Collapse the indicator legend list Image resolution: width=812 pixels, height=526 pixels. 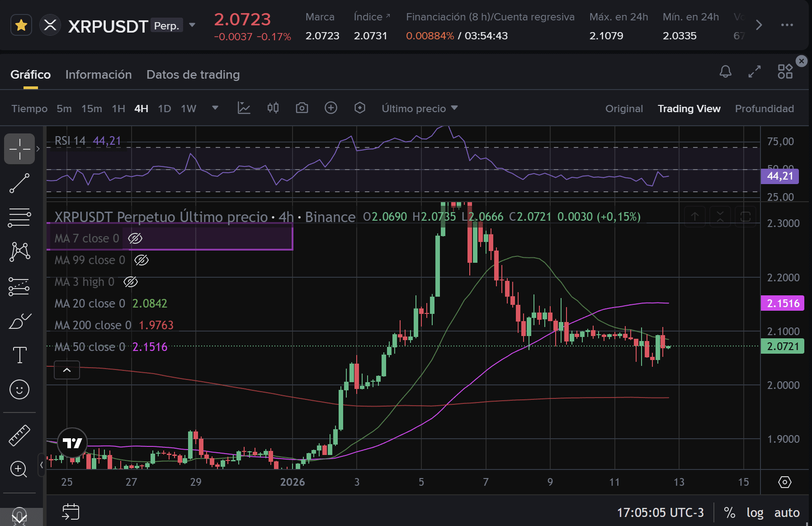[67, 370]
